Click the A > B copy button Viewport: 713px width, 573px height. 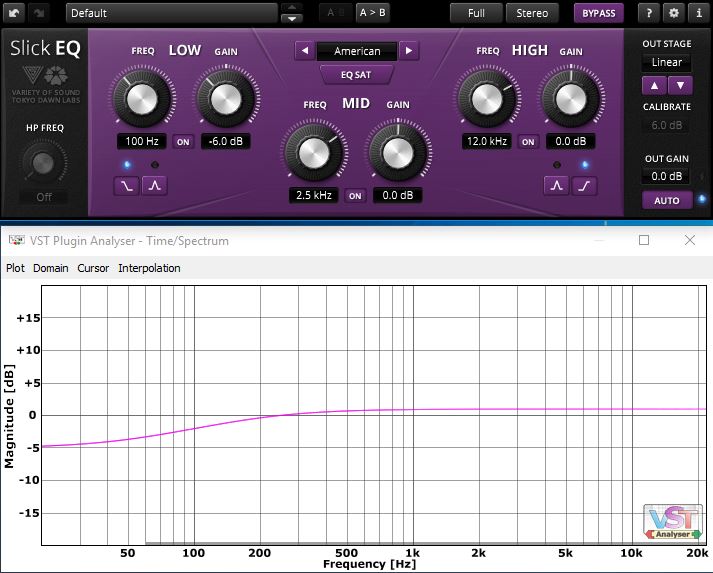coord(372,13)
